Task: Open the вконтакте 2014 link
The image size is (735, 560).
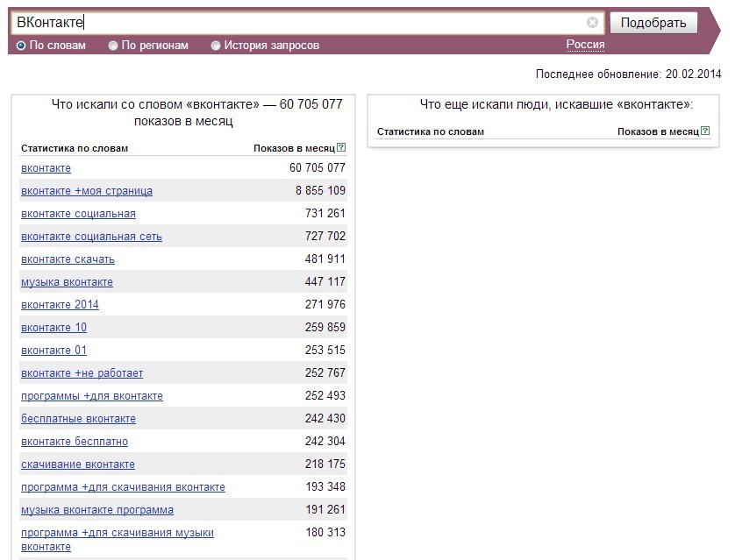Action: coord(60,305)
